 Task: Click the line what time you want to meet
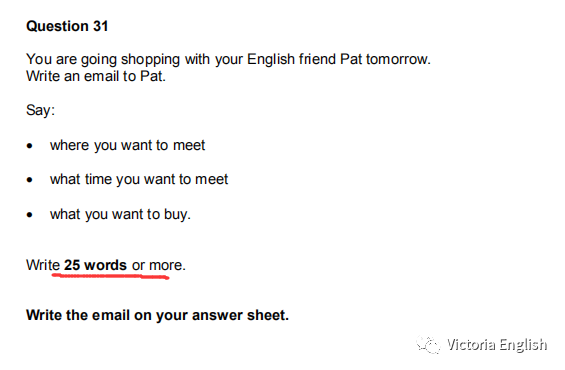coord(139,179)
